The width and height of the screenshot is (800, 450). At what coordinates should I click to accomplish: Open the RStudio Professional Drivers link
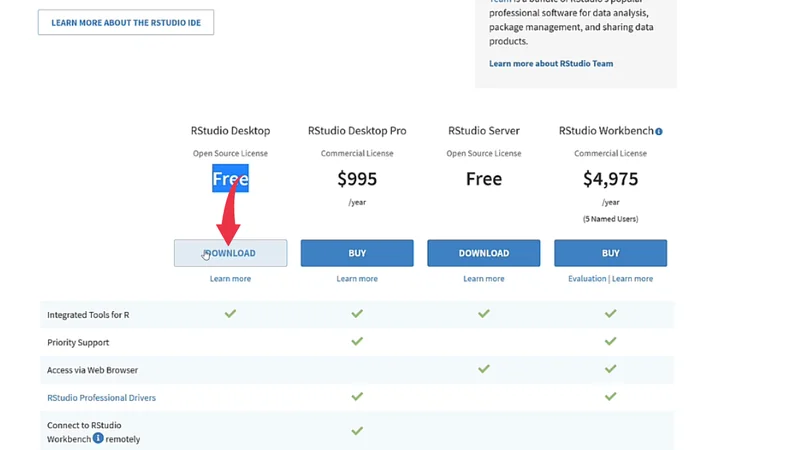point(101,398)
